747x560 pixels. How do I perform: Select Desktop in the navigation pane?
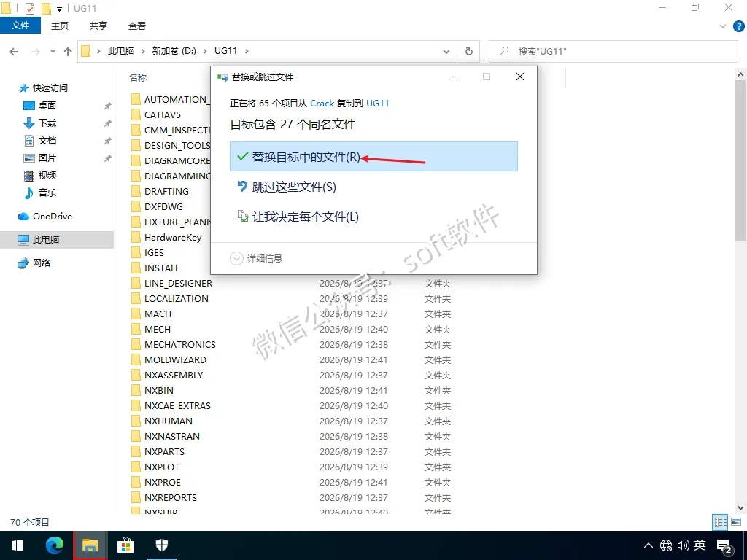pos(41,105)
